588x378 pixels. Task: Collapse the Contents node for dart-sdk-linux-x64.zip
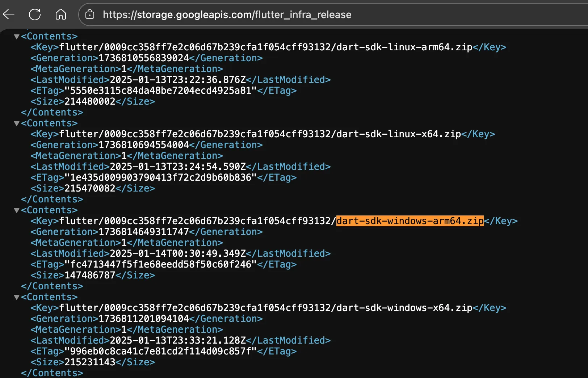(x=16, y=123)
